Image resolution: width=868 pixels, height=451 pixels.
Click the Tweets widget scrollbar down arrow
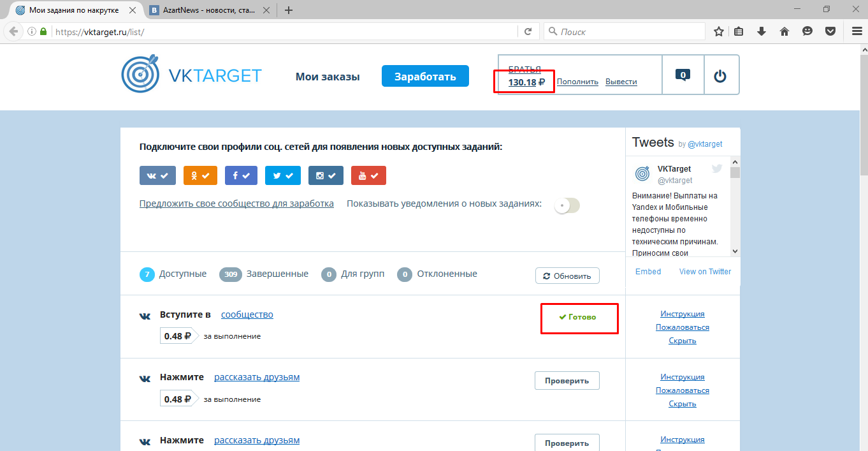(x=735, y=251)
